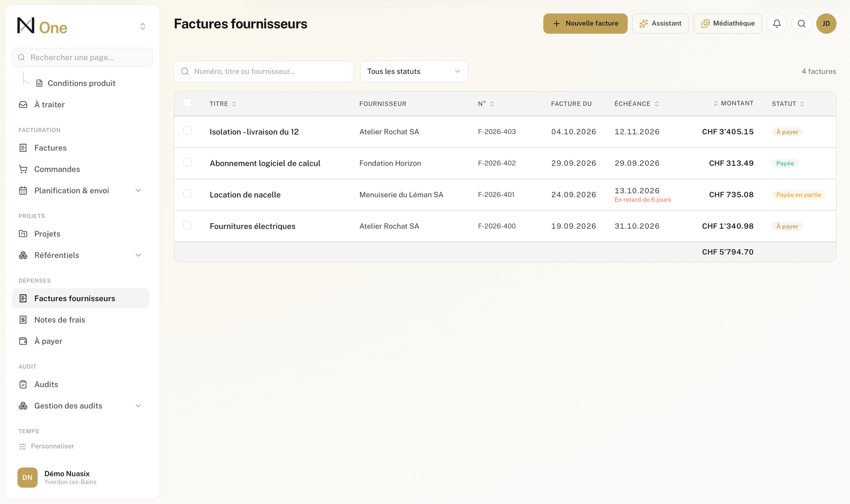Open workspace switcher arrows beside One
The height and width of the screenshot is (504, 850).
click(x=143, y=27)
